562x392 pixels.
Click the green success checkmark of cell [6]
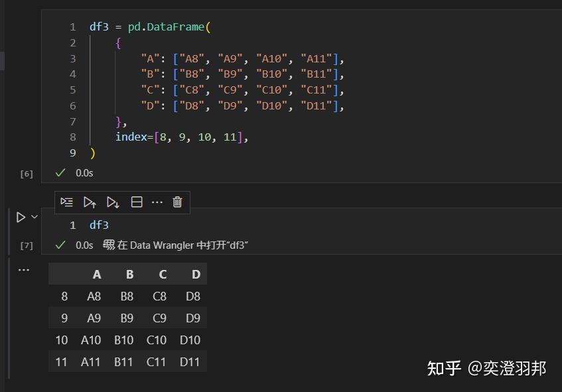pyautogui.click(x=60, y=172)
